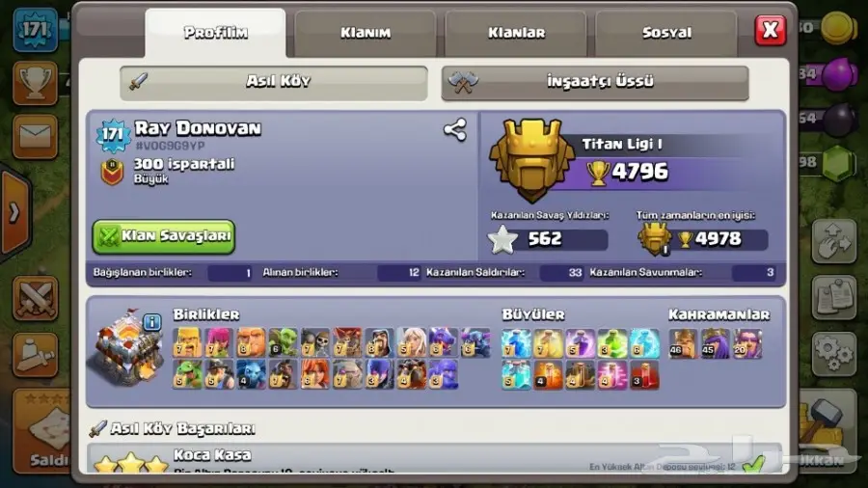Select the Barbarian troop icon
Image resolution: width=868 pixels, height=488 pixels.
point(187,343)
